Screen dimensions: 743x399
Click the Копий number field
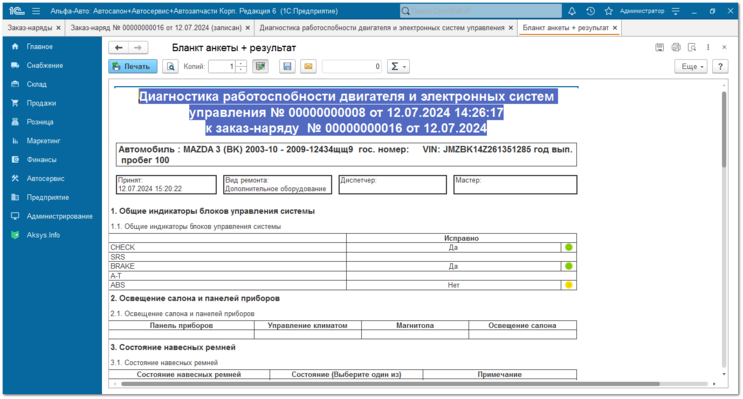(222, 67)
